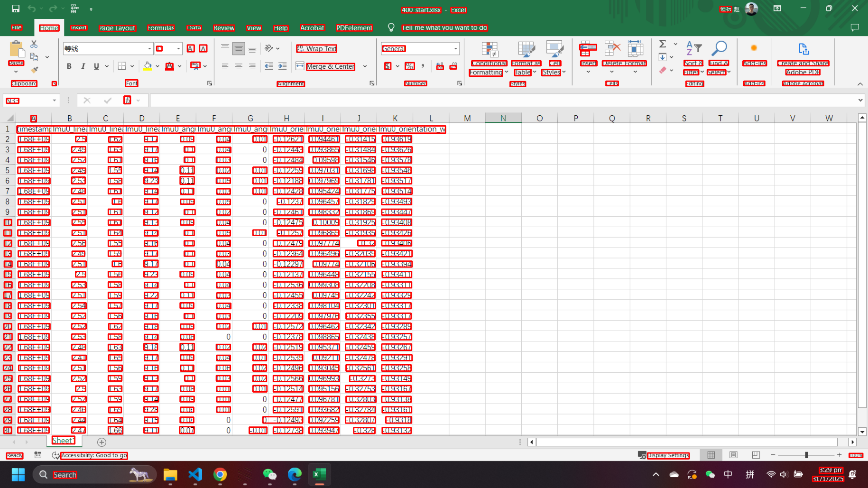The height and width of the screenshot is (488, 868).
Task: Click the Increase Indent icon
Action: coord(282,66)
